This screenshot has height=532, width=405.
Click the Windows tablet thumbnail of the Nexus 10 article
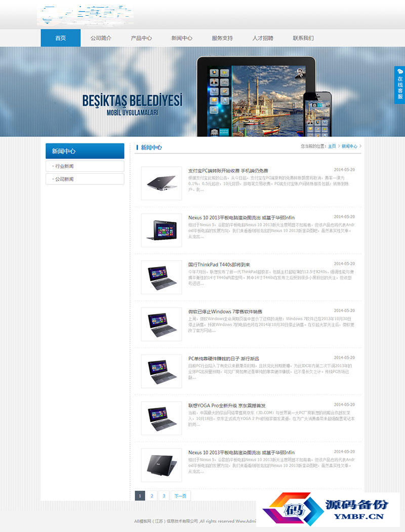pyautogui.click(x=161, y=230)
